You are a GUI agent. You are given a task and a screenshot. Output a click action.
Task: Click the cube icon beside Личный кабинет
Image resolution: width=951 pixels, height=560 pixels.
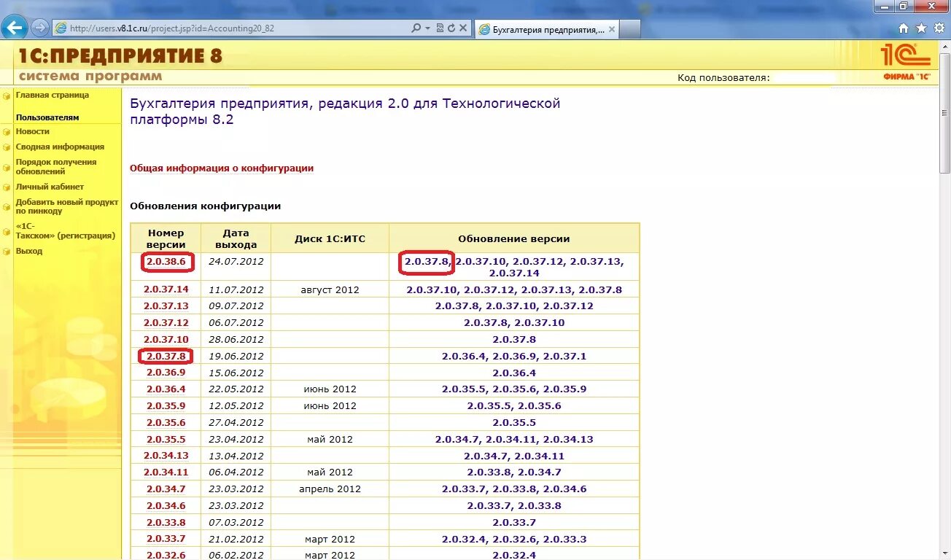(x=7, y=187)
